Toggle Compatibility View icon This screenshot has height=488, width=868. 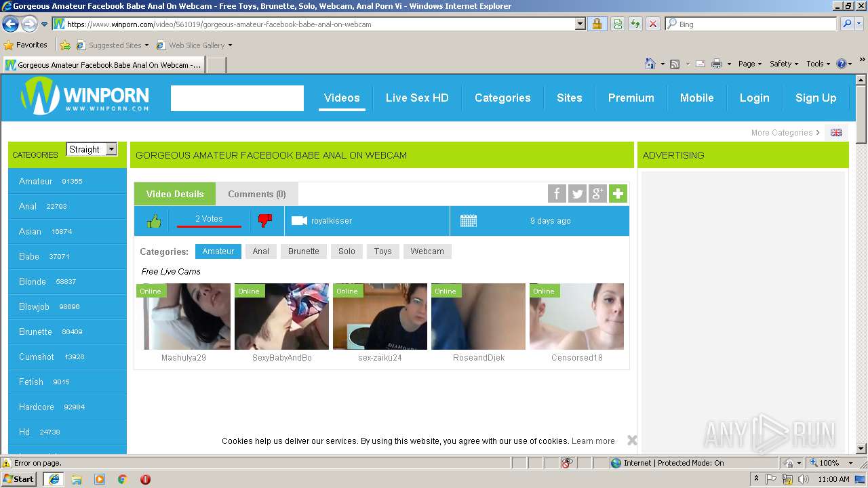tap(618, 24)
